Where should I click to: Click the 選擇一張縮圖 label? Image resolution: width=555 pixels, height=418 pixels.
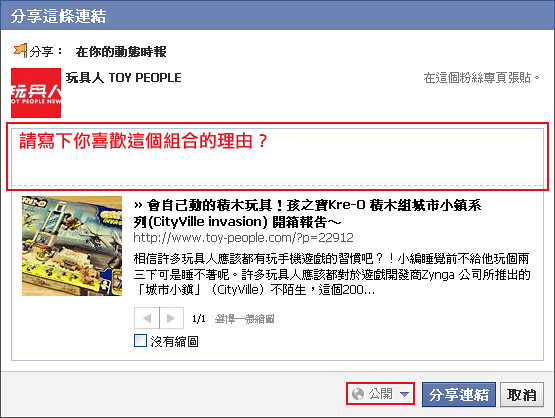(244, 319)
